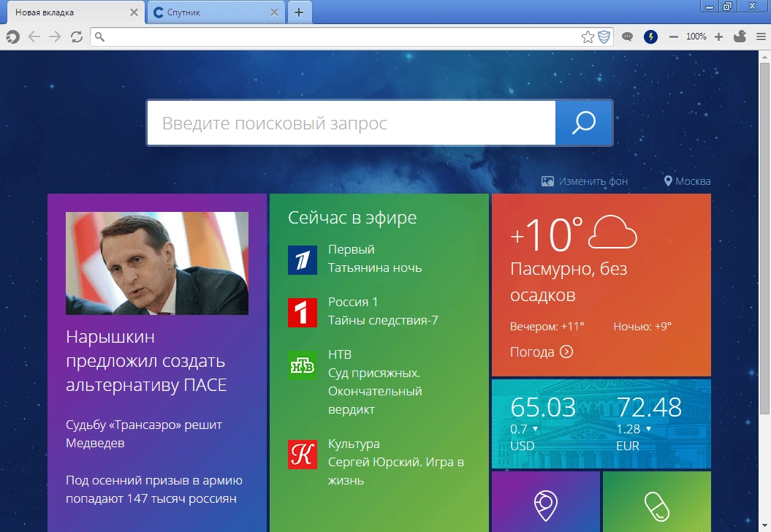Open the chat bubble icon in toolbar
The width and height of the screenshot is (771, 532).
coord(628,37)
